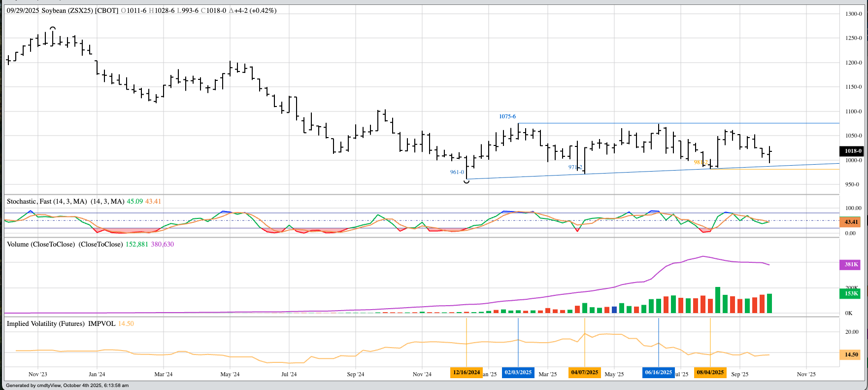The width and height of the screenshot is (868, 390).
Task: Select the 961-0 low price annotation
Action: [457, 173]
